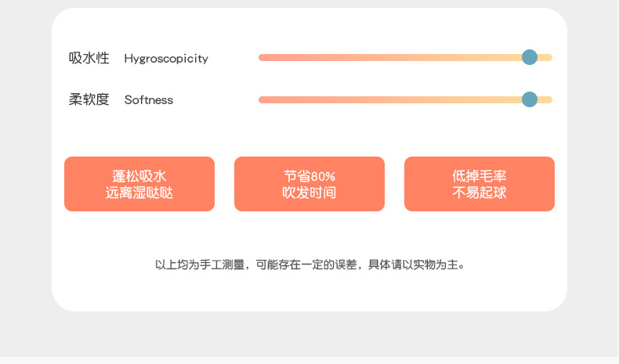Click the 不易起球 text line
619x364 pixels.
click(x=480, y=193)
